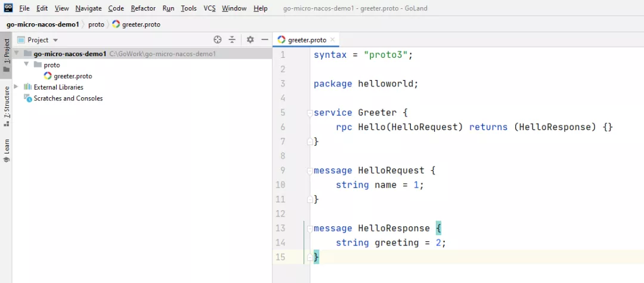Collapse the proto folder node
The height and width of the screenshot is (283, 644).
(x=26, y=64)
